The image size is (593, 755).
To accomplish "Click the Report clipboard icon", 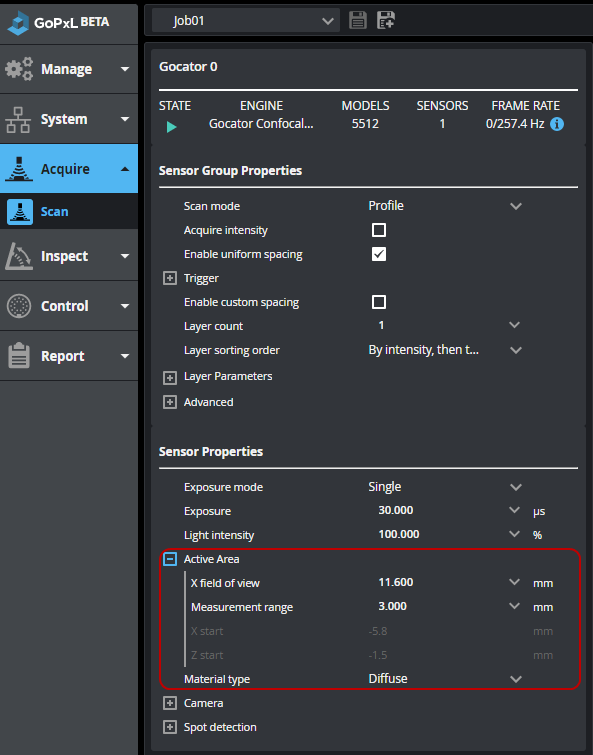I will (19, 355).
